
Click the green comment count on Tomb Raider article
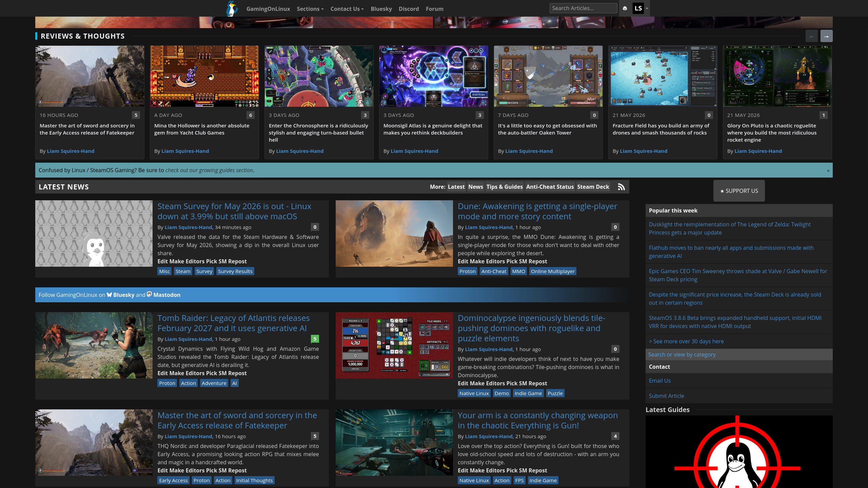pyautogui.click(x=315, y=339)
